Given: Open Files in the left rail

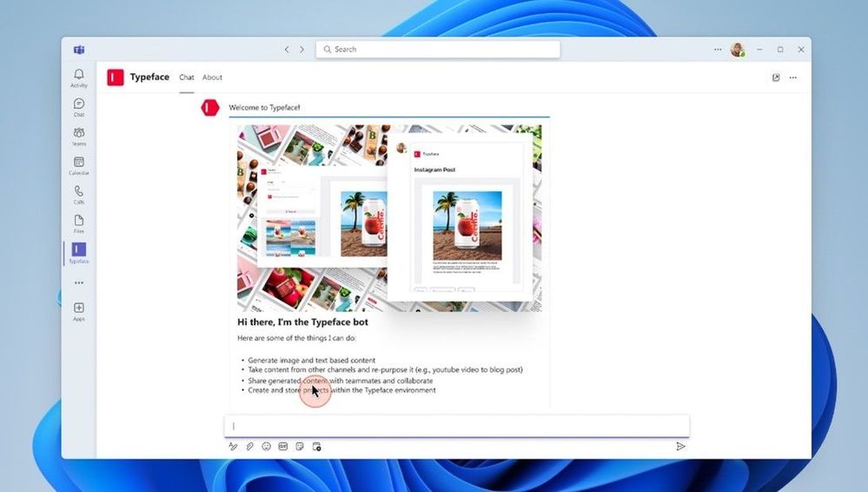Looking at the screenshot, I should tap(79, 224).
